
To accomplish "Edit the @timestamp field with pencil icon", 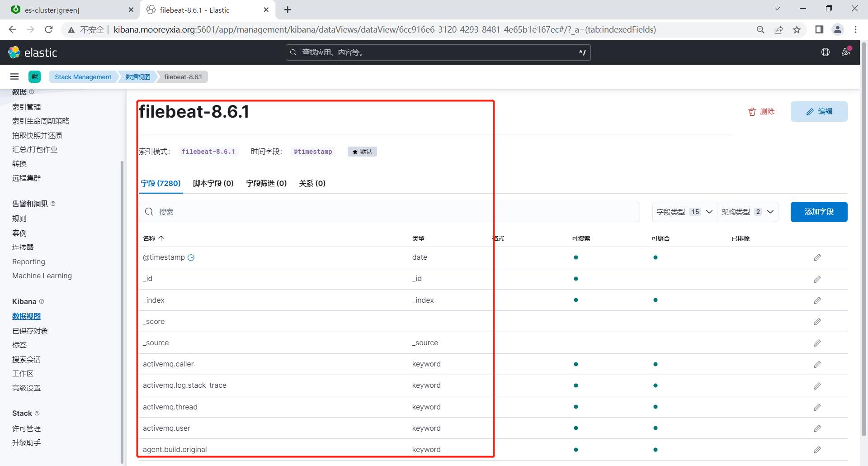I will [x=817, y=257].
